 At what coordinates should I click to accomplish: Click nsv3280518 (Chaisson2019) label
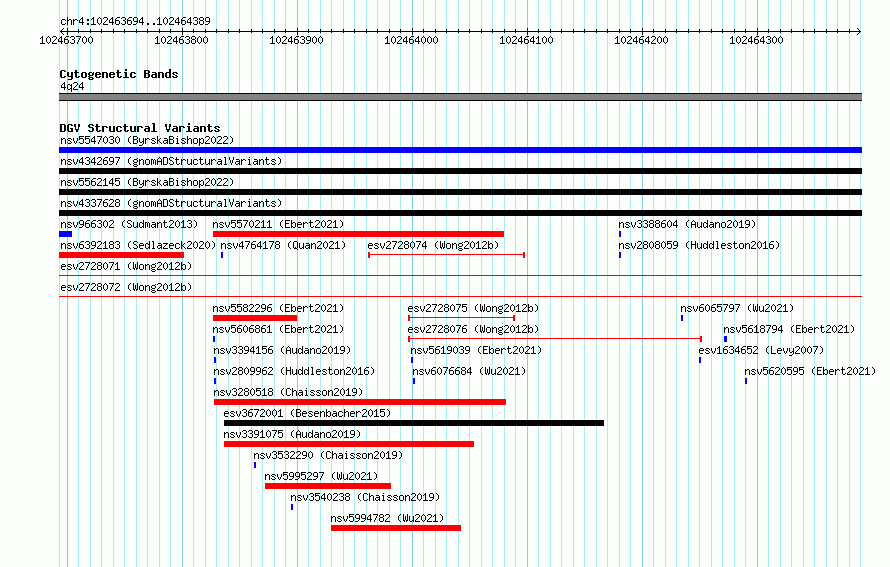288,392
